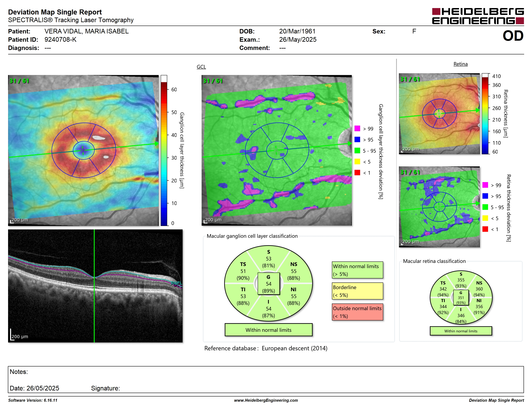The width and height of the screenshot is (532, 411).
Task: Click yellow '< 5' swatch in retina deviation legend
Action: click(485, 218)
